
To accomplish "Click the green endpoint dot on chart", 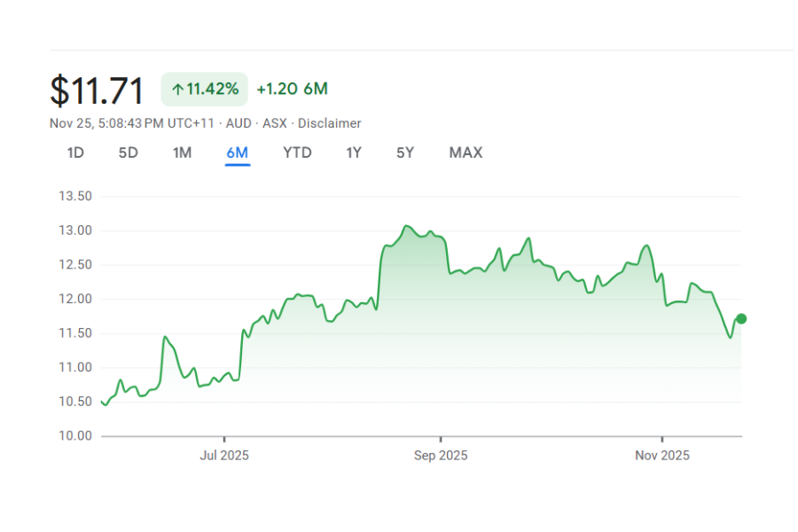I will [x=741, y=318].
